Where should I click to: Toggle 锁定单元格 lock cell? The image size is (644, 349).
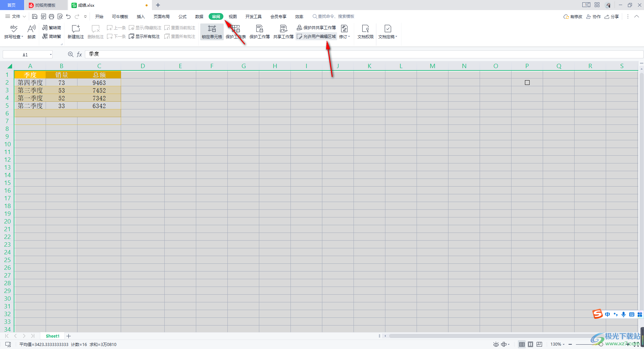coord(212,32)
